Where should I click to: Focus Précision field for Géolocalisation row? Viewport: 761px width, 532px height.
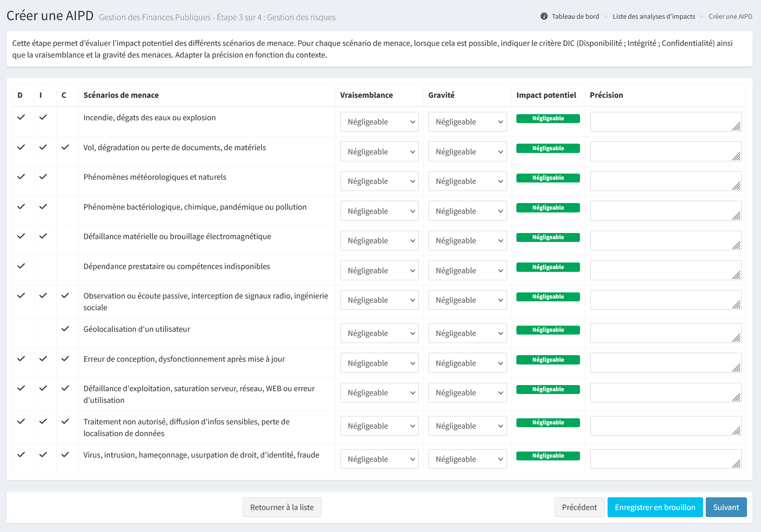point(666,333)
